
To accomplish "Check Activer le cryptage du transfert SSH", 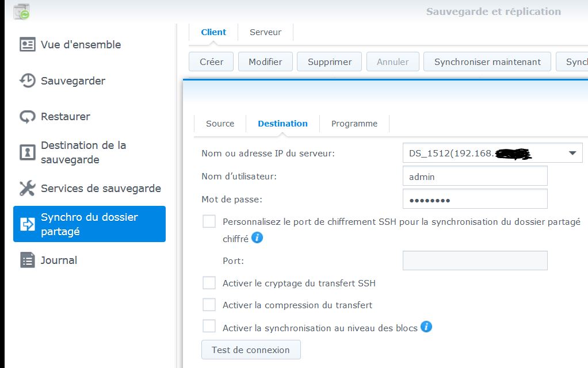I will [x=209, y=283].
